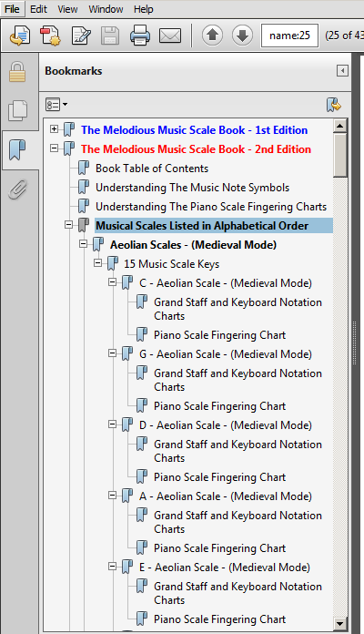Click the envelope email icon
Image resolution: width=364 pixels, height=634 pixels.
pos(170,36)
